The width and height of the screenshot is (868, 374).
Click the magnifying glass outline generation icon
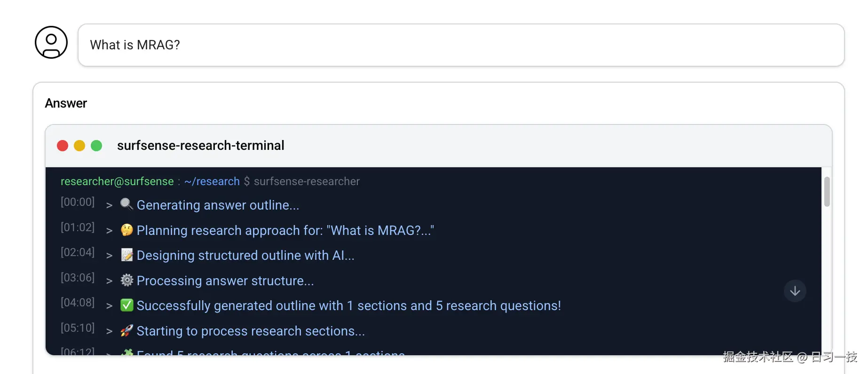tap(126, 204)
